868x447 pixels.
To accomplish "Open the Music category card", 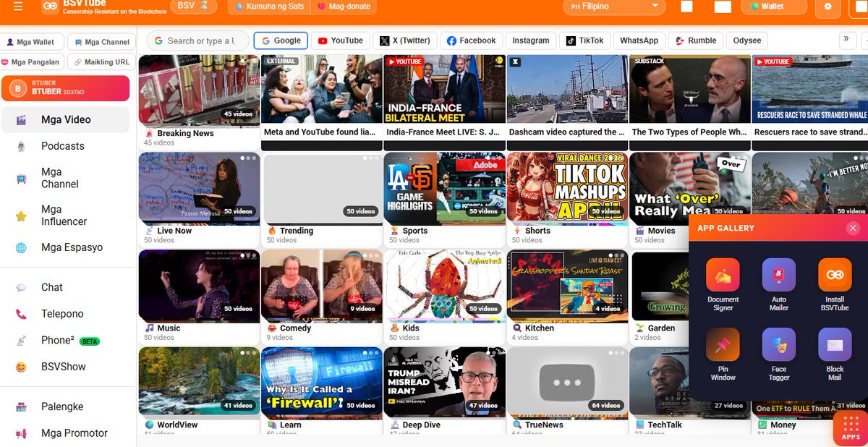I will click(199, 297).
